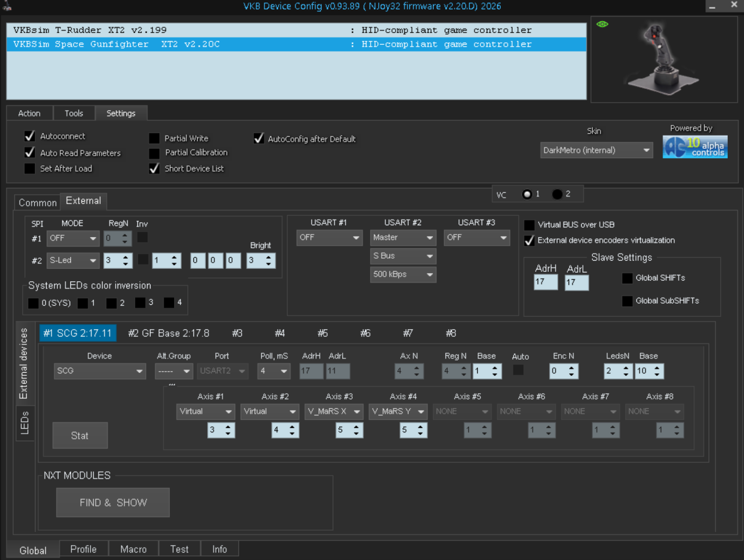
Task: Open SPI #1 mode OFF dropdown
Action: click(73, 238)
